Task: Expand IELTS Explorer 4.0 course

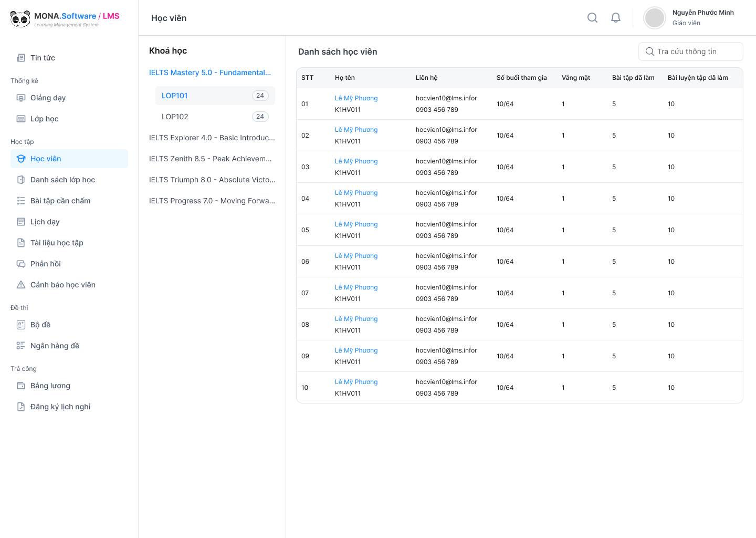Action: (x=212, y=138)
